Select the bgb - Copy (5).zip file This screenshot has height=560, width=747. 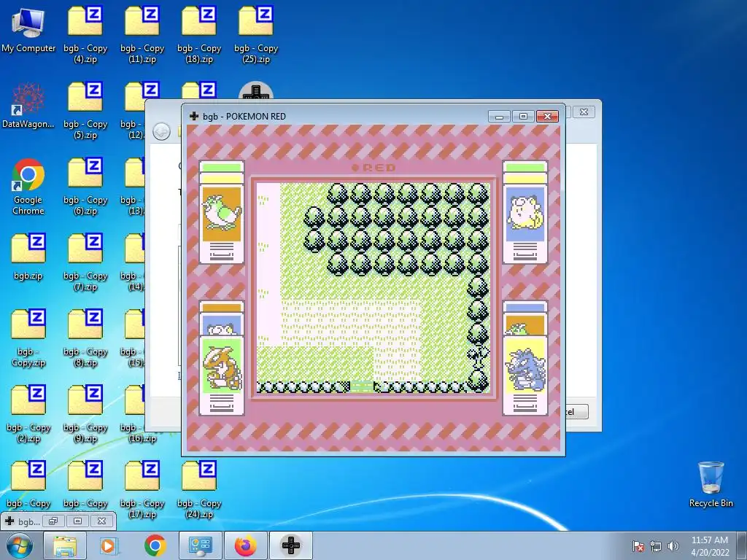click(85, 111)
